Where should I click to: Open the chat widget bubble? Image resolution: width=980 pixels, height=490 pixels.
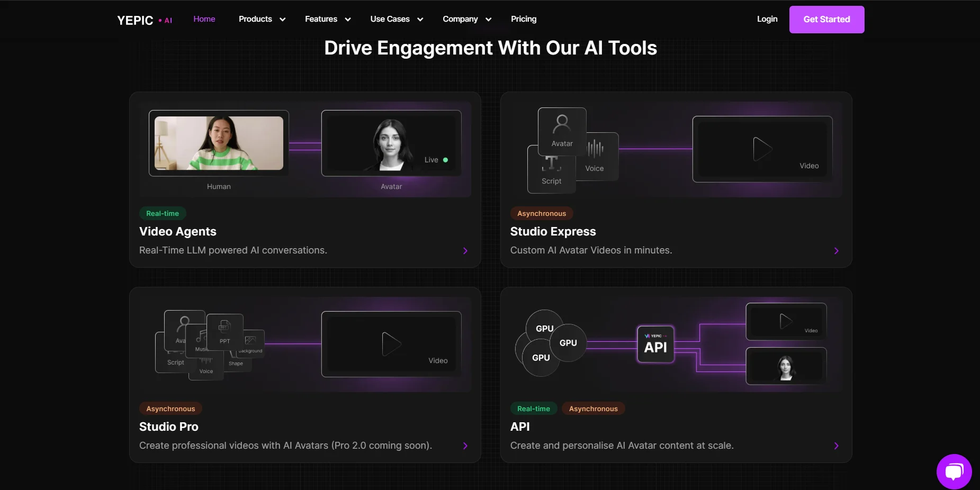[x=953, y=471]
